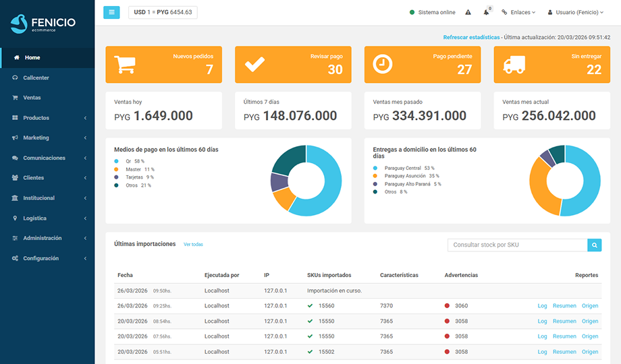
Task: Go to Callcenter in sidebar
Action: click(36, 78)
